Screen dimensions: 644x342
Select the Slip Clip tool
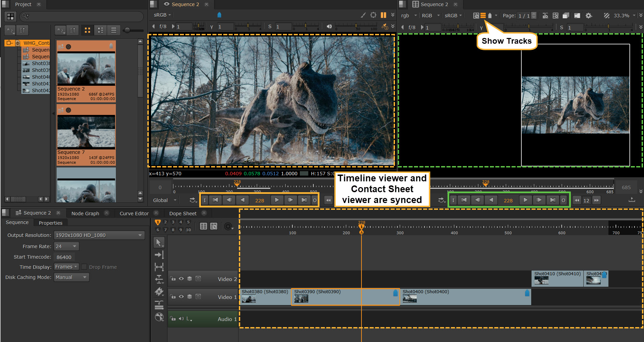159,267
